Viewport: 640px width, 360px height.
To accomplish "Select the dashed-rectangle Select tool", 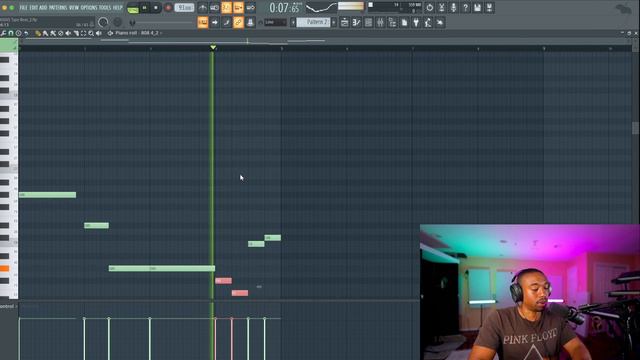I will [x=83, y=33].
